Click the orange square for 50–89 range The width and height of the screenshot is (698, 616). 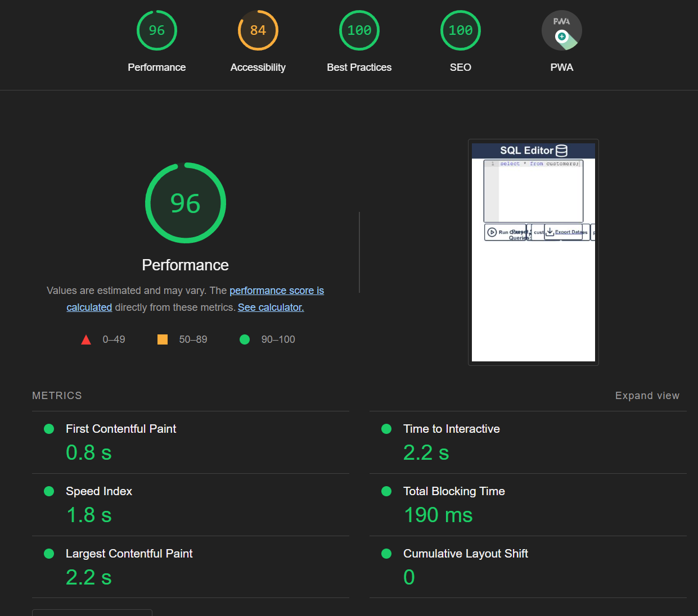163,339
